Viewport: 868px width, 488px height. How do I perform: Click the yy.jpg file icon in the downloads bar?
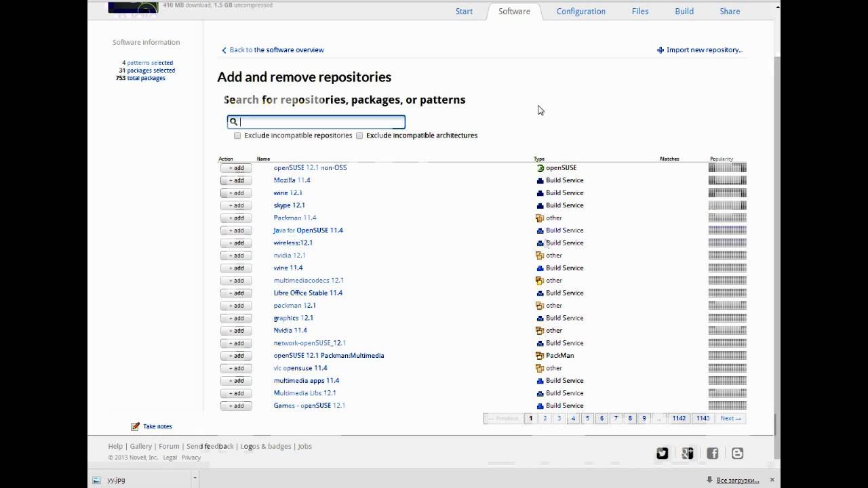pos(98,480)
